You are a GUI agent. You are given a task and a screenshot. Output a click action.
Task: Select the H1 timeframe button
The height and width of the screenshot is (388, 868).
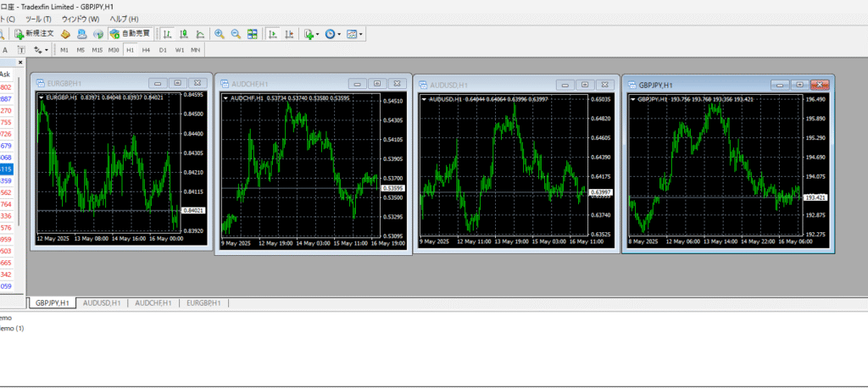(x=130, y=50)
